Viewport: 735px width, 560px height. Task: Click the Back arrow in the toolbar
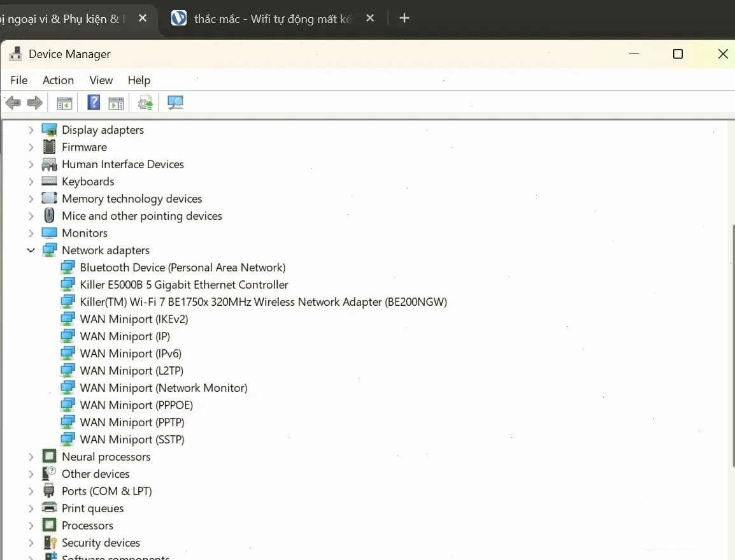13,102
